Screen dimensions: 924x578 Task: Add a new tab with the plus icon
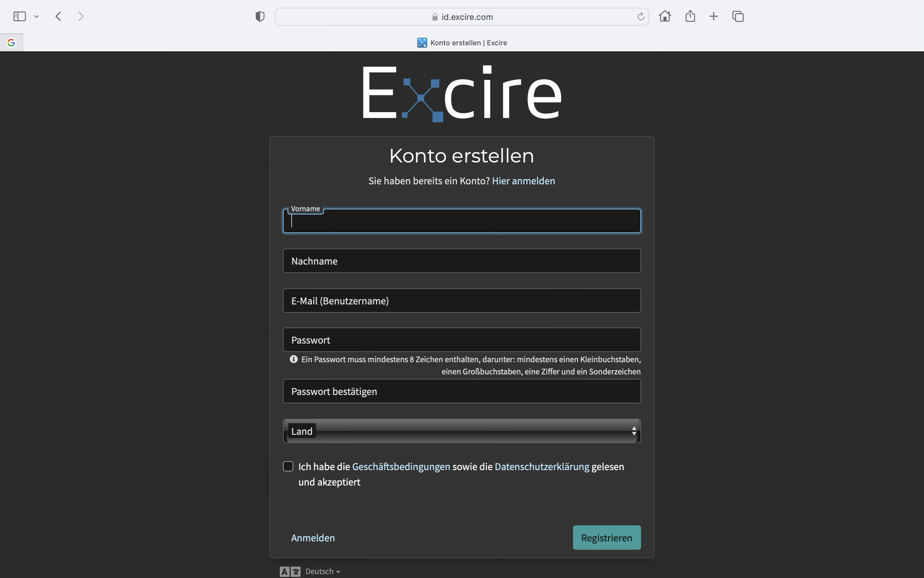714,16
